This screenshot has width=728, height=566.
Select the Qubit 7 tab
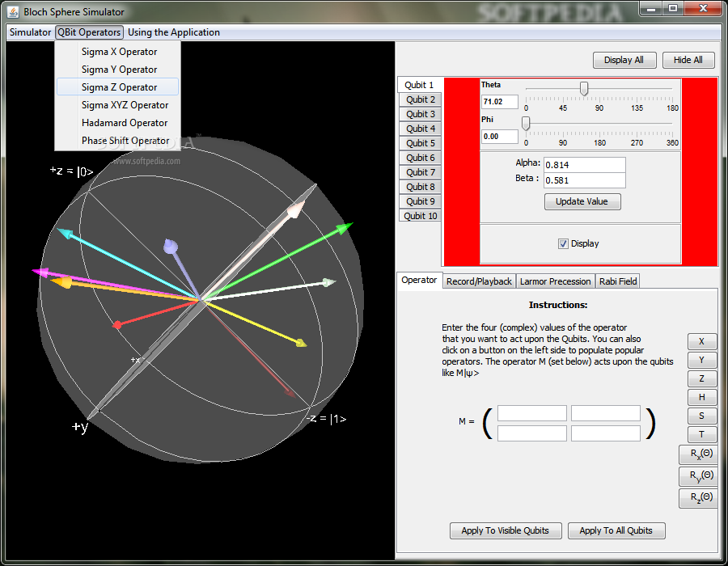point(420,172)
